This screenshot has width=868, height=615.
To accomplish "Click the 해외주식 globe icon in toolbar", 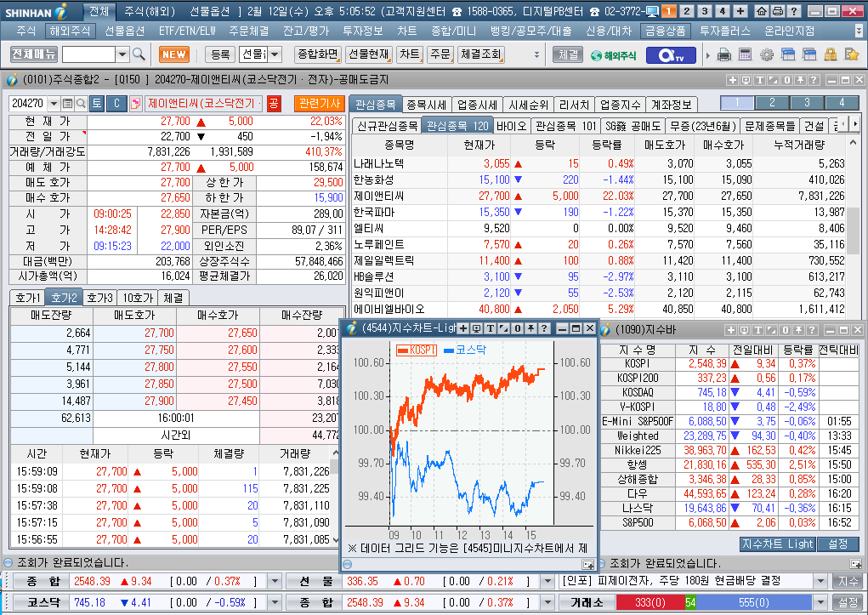I will [x=613, y=54].
